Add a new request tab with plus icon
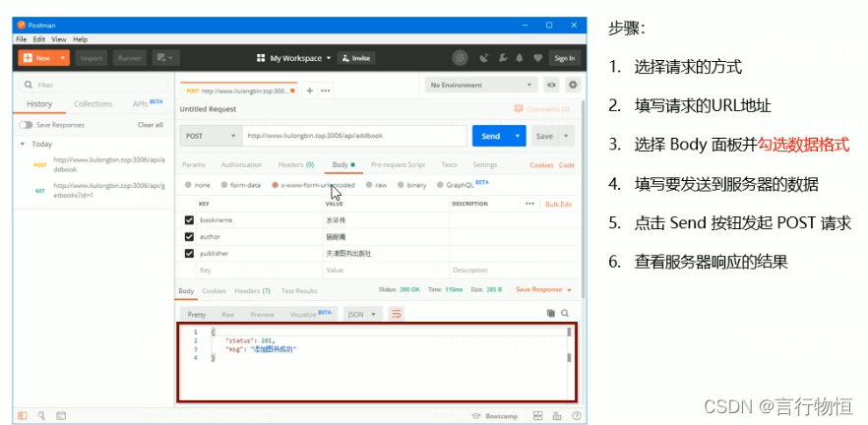 pos(309,91)
